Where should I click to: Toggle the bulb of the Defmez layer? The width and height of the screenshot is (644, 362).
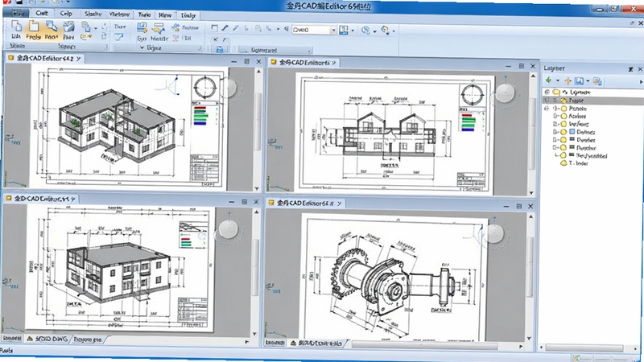click(564, 132)
